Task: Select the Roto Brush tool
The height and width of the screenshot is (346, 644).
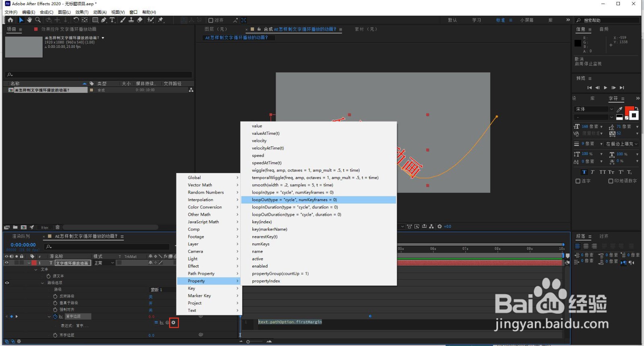Action: click(x=151, y=20)
